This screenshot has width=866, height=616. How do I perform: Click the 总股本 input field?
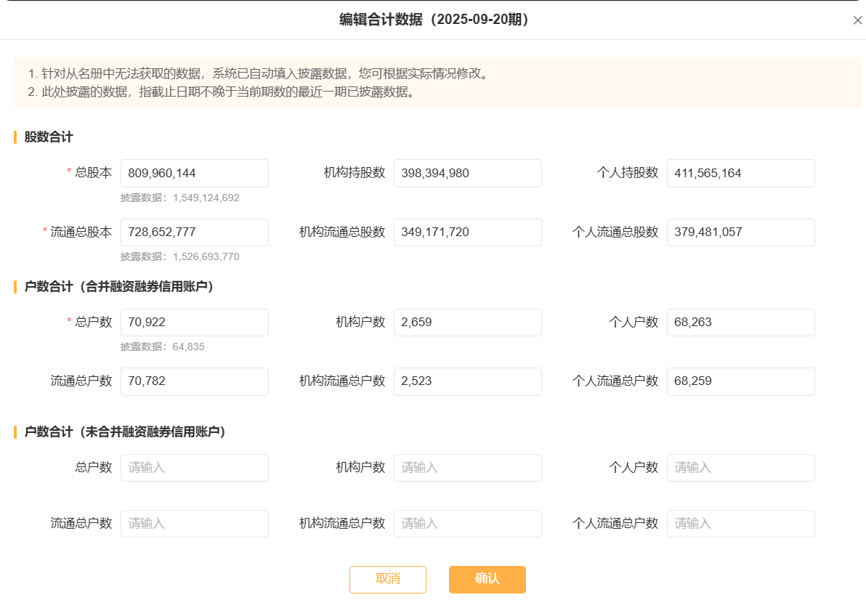point(195,174)
